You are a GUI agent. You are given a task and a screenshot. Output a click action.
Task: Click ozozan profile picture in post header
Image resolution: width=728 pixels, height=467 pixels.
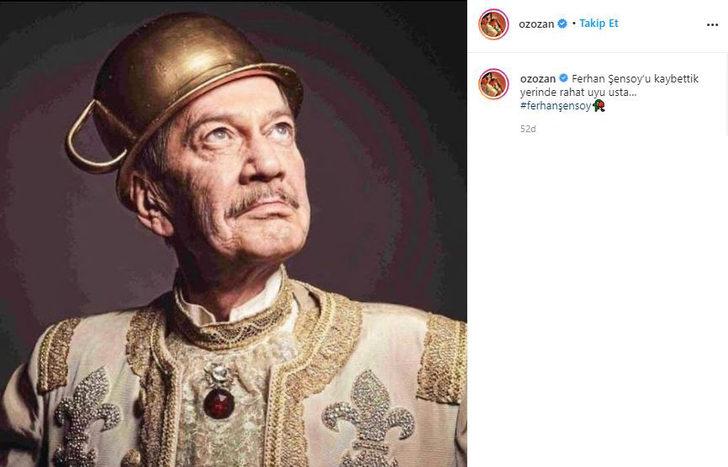[493, 24]
